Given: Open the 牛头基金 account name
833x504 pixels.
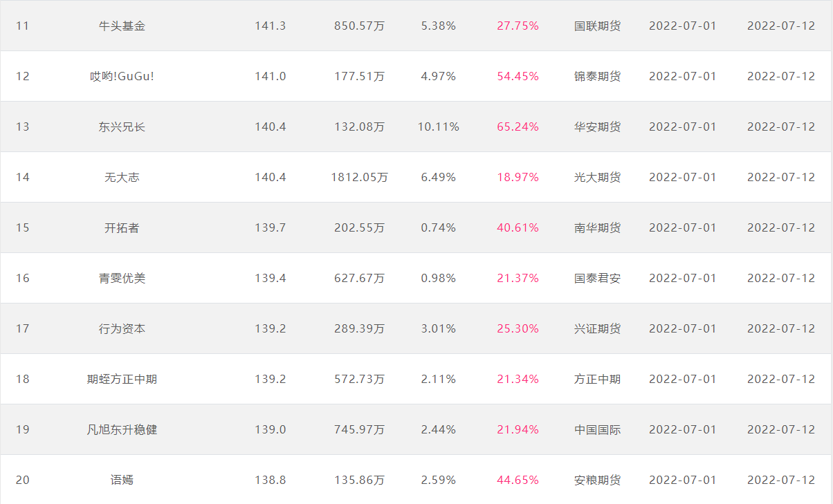Looking at the screenshot, I should click(x=122, y=26).
